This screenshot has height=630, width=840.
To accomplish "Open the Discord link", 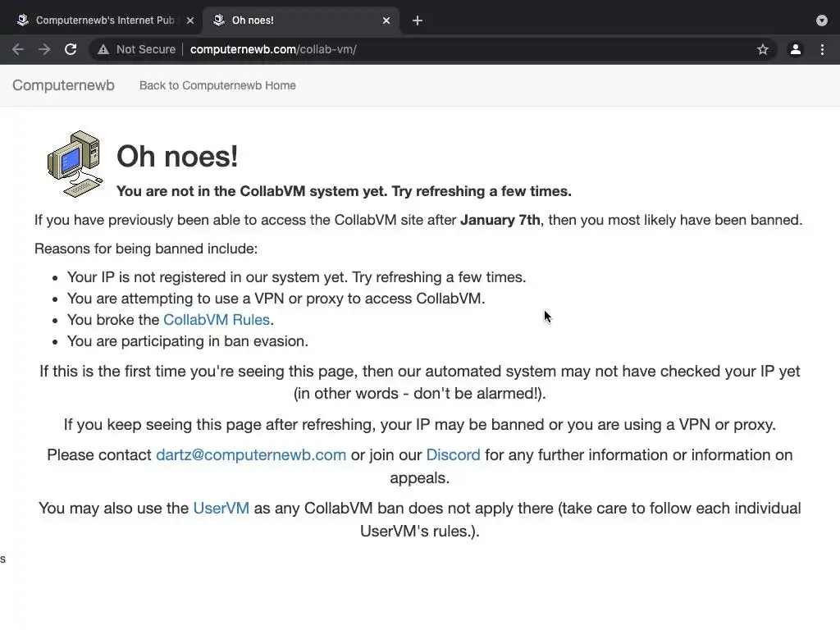I will [x=453, y=454].
